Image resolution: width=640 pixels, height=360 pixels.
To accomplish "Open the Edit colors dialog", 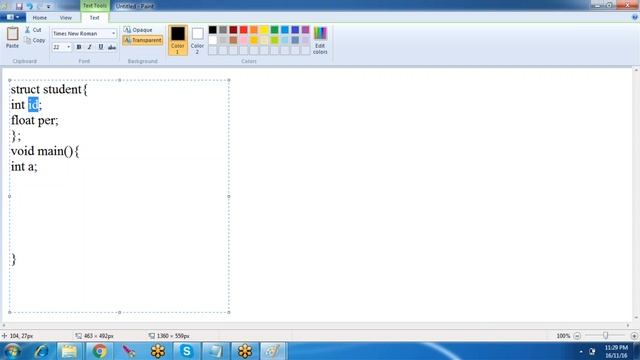I will tap(320, 40).
